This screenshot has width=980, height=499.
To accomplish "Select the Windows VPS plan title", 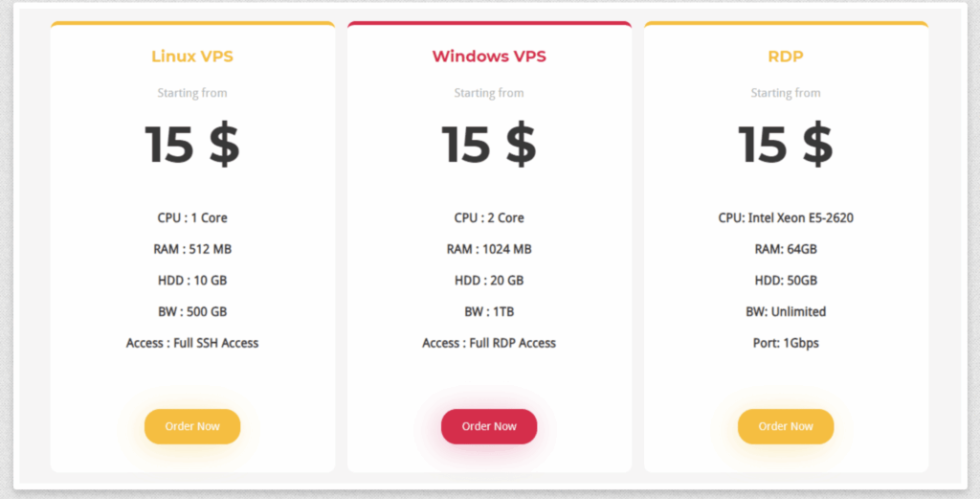I will pos(489,57).
